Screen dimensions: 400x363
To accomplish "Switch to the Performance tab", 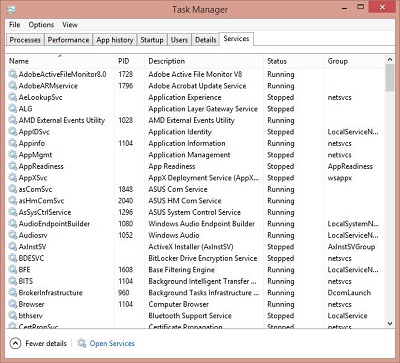I will [x=68, y=40].
